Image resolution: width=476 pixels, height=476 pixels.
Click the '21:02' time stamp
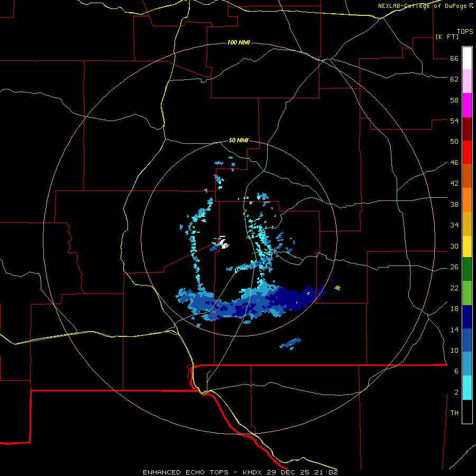[x=326, y=472]
